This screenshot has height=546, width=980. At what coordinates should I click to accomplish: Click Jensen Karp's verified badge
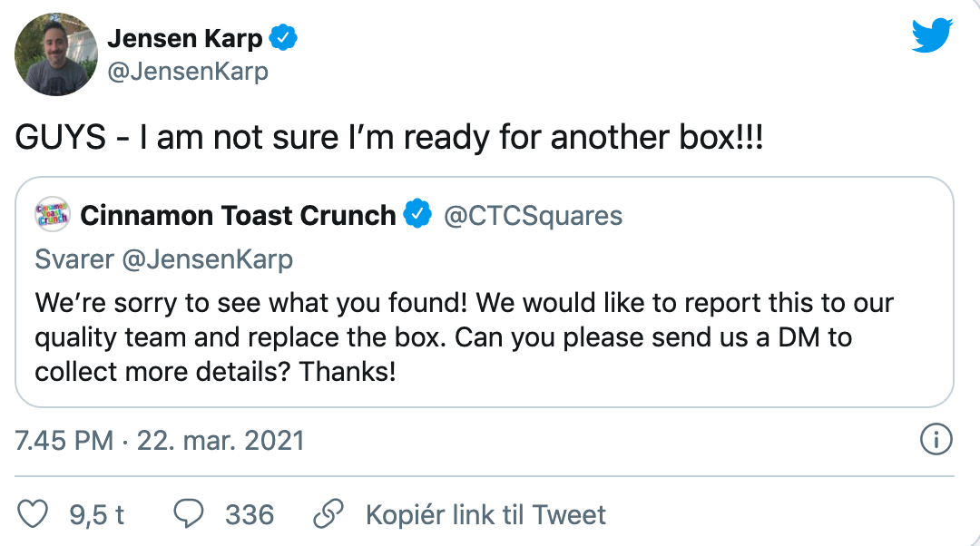pos(286,39)
